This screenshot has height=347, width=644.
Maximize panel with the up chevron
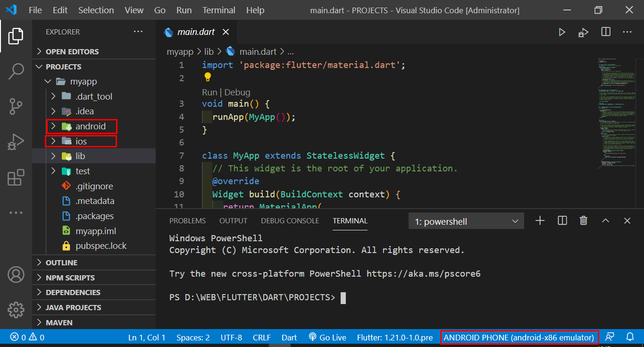click(x=606, y=220)
